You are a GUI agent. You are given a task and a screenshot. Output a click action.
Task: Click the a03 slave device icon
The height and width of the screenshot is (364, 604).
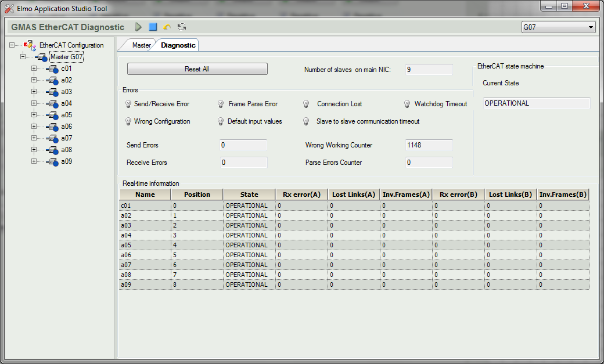(x=52, y=92)
